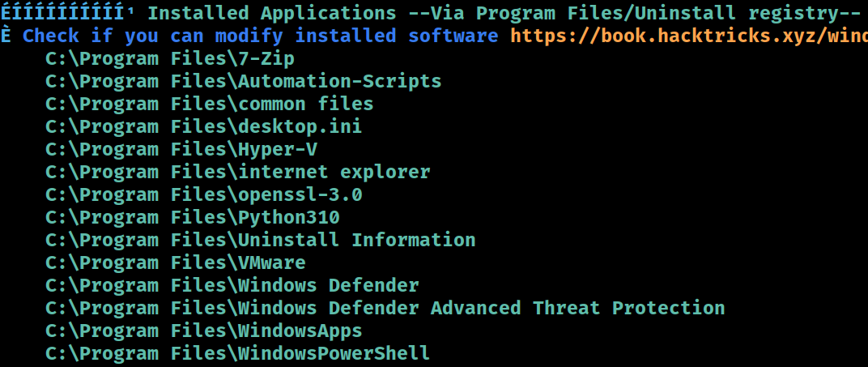The height and width of the screenshot is (367, 868).
Task: Select the 7-Zip path line
Action: pyautogui.click(x=170, y=58)
